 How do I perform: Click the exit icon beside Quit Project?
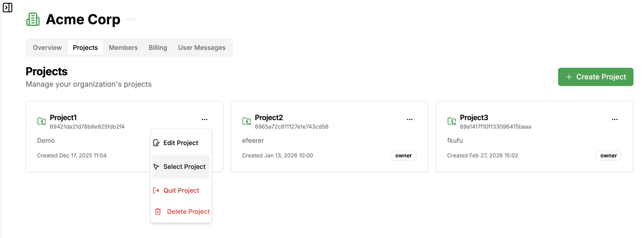156,190
